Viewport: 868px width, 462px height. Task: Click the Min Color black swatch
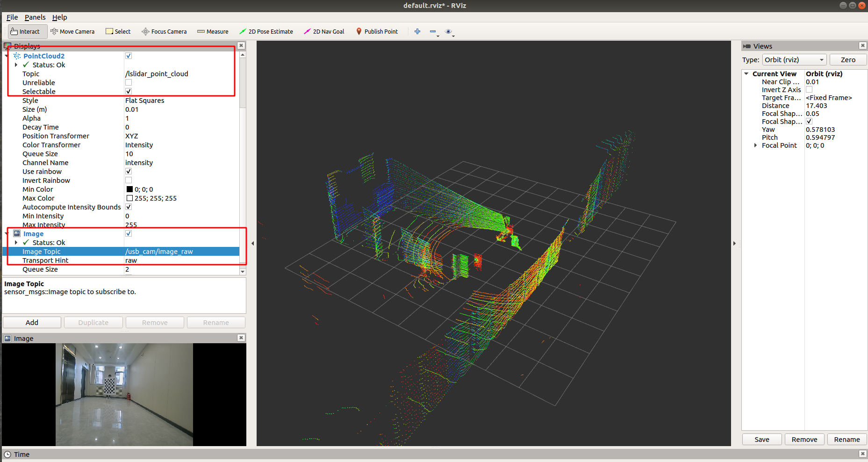point(129,189)
